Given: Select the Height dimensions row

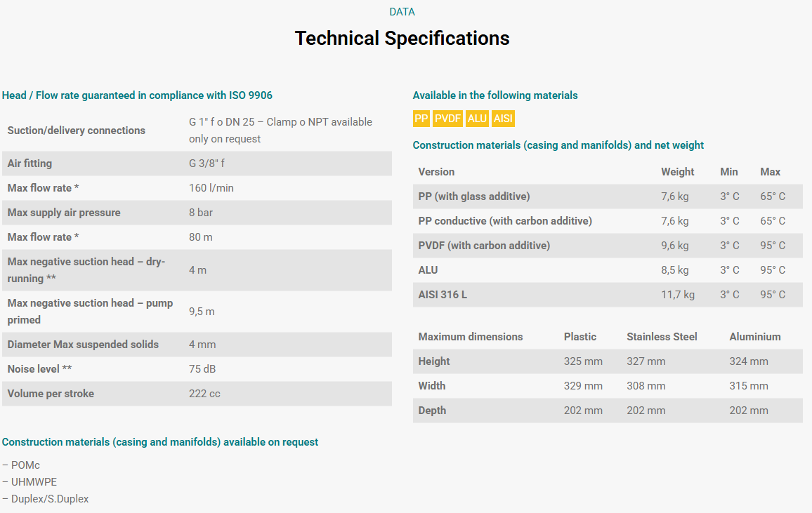Looking at the screenshot, I should coord(608,361).
